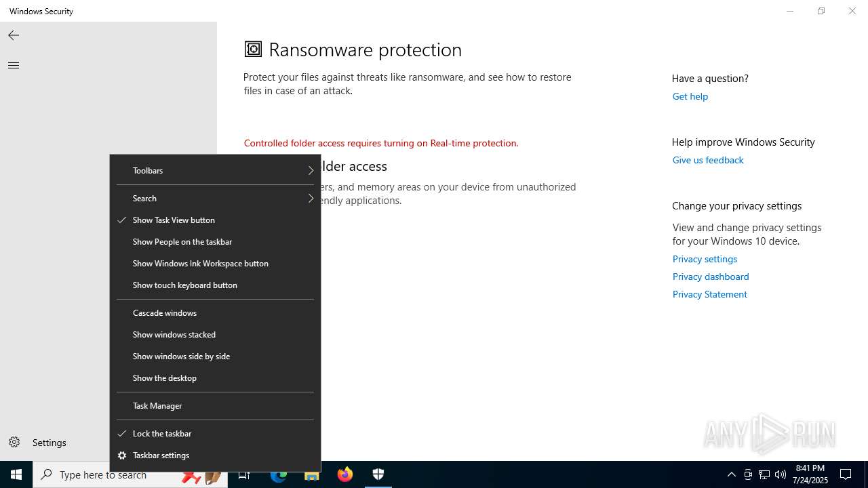Screen dimensions: 868x488
Task: Click the Ransomware protection header icon
Action: tap(253, 49)
